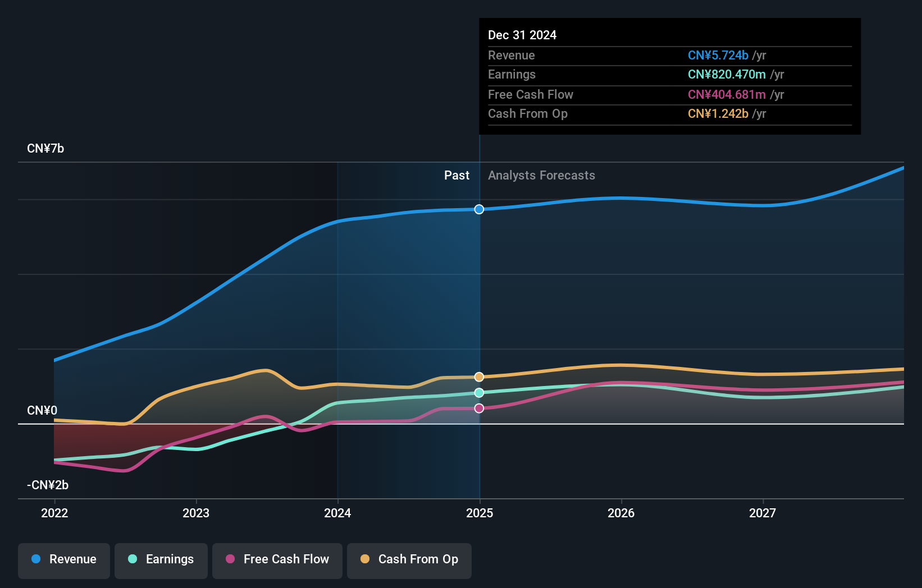Click the -CN¥2b y-axis label
The image size is (922, 588).
pos(48,485)
